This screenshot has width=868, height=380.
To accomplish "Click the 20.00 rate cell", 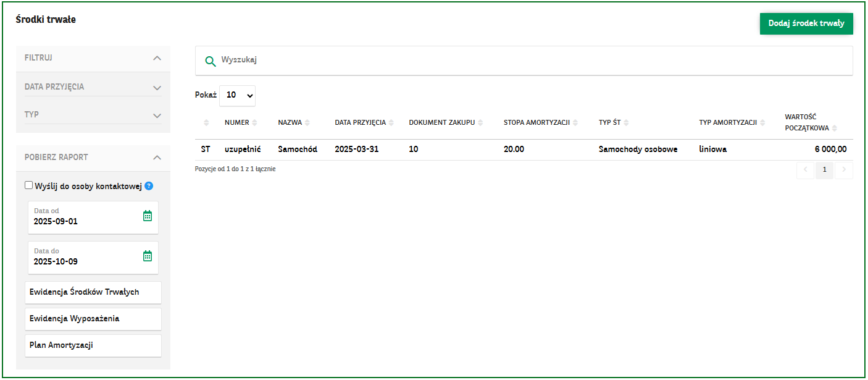I will point(514,150).
